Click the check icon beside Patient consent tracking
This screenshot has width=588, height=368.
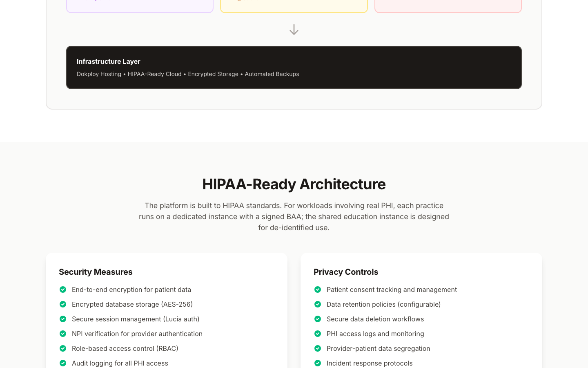[x=318, y=289]
